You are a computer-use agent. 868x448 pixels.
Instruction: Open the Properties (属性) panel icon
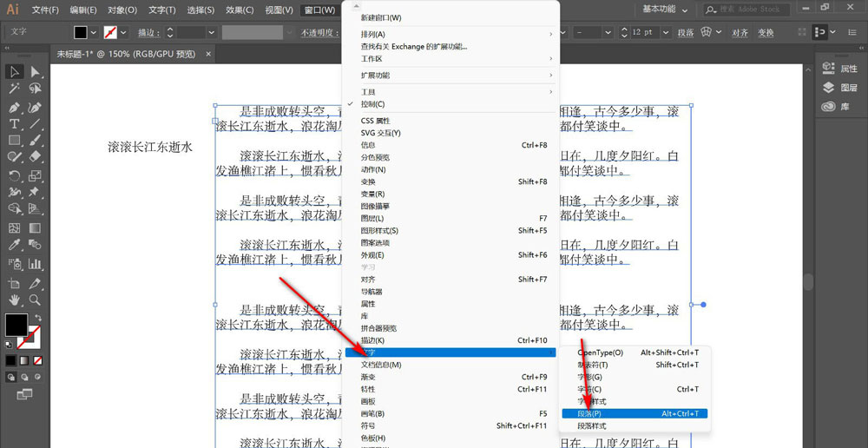coord(841,69)
